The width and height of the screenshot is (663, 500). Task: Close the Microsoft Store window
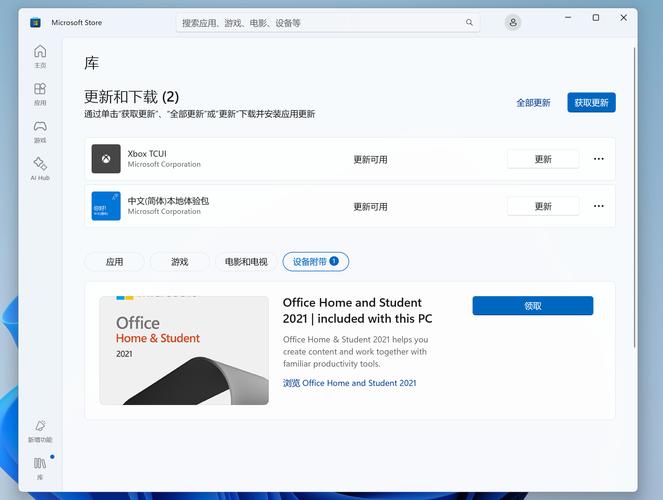pyautogui.click(x=624, y=18)
